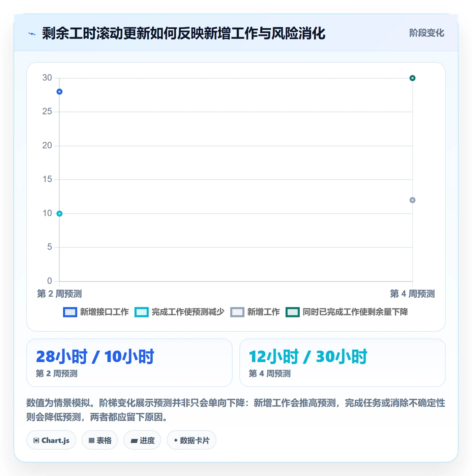Click the 表格 tag chip
The width and height of the screenshot is (472, 476).
click(x=100, y=440)
